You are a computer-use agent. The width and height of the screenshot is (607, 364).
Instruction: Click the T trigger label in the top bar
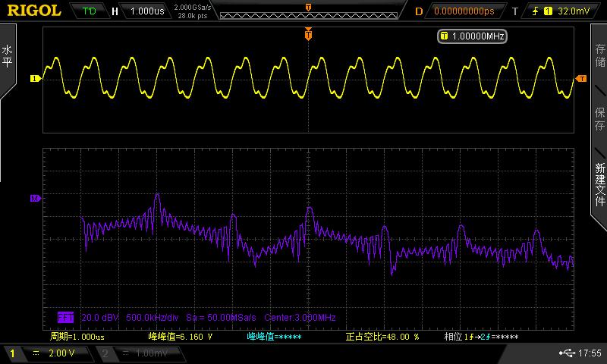click(515, 11)
